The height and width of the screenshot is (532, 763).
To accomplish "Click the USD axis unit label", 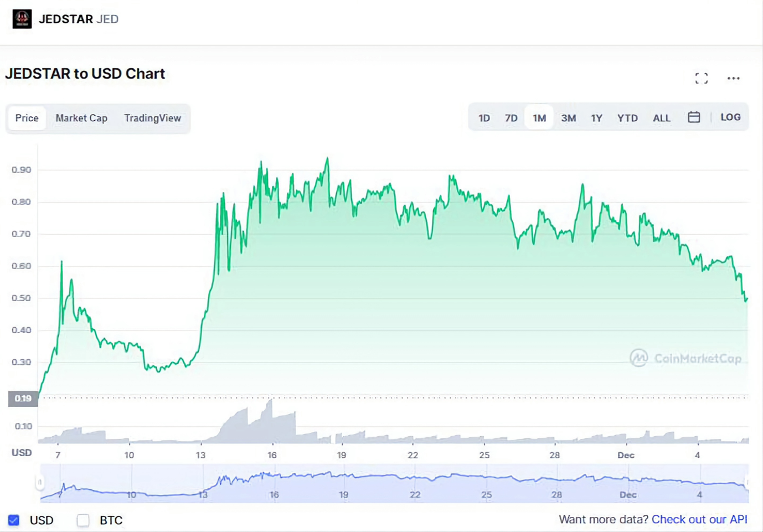I will tap(22, 453).
